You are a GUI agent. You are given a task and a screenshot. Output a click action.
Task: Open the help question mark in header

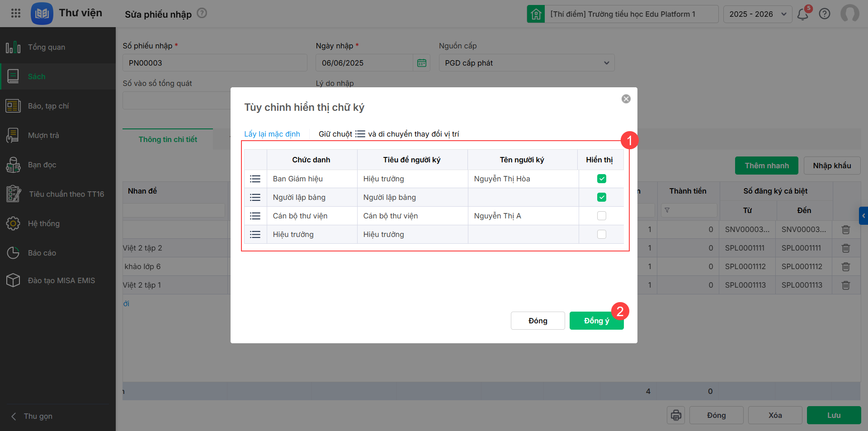pos(825,14)
